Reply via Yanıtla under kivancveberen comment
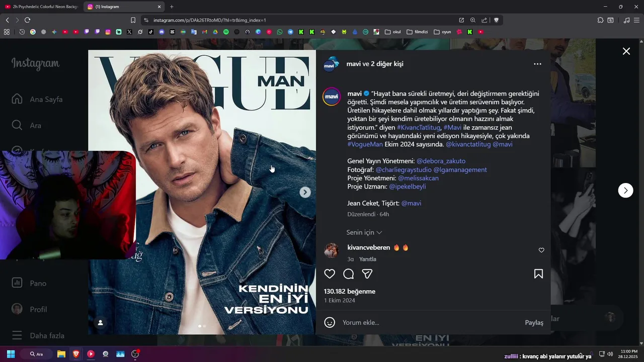644x362 pixels. 368,259
